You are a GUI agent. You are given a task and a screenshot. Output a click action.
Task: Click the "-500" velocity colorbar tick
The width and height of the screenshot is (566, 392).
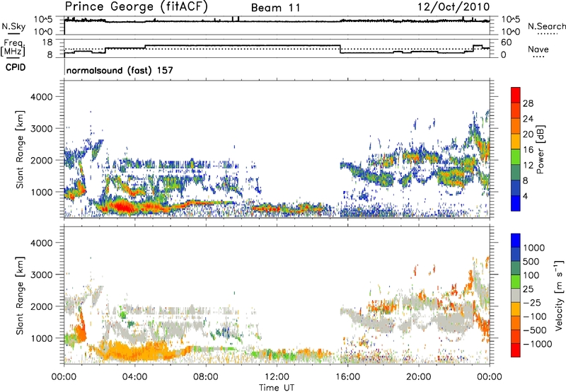pos(535,330)
